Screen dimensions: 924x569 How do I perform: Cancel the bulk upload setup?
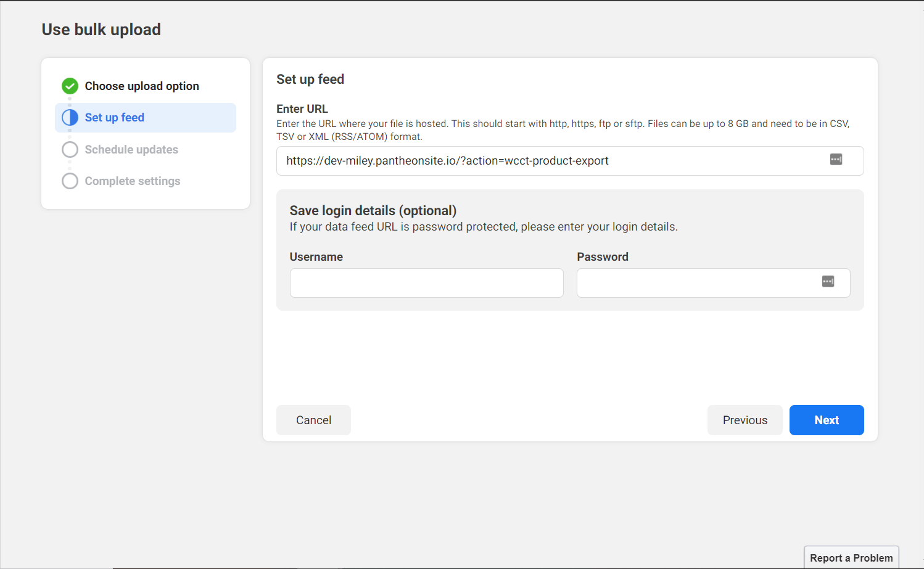[313, 420]
